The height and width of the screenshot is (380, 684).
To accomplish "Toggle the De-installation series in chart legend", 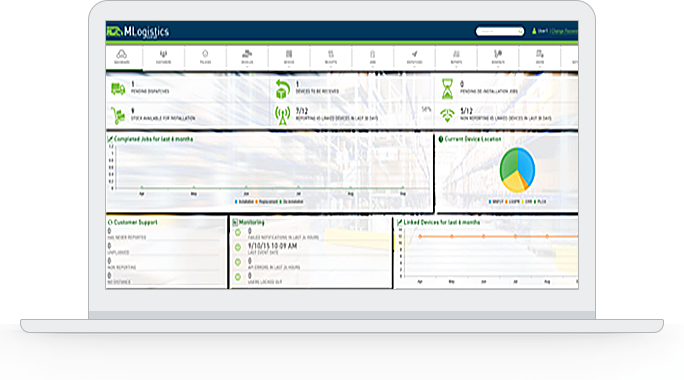I will click(291, 202).
